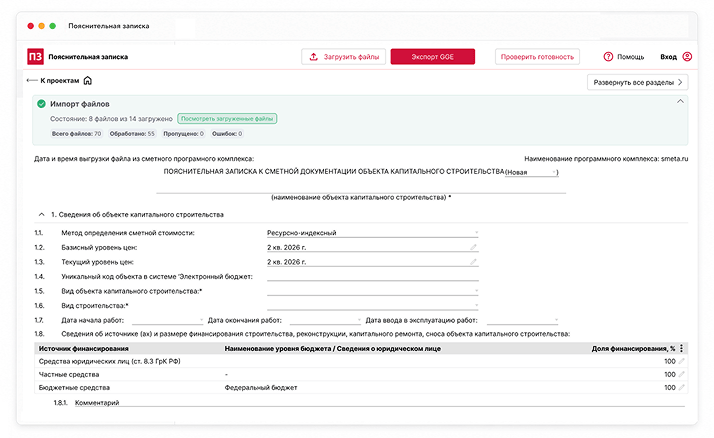
Task: Open Дата начала работ date picker
Action: click(168, 320)
